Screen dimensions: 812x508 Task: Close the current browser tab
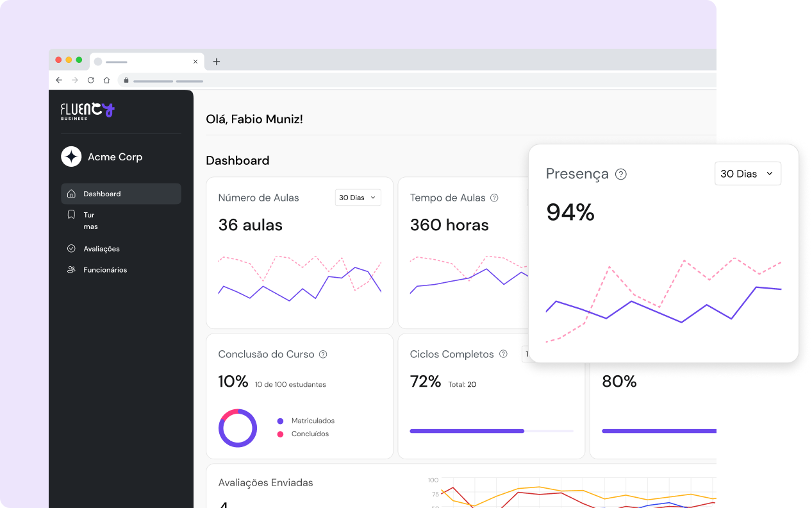(195, 62)
